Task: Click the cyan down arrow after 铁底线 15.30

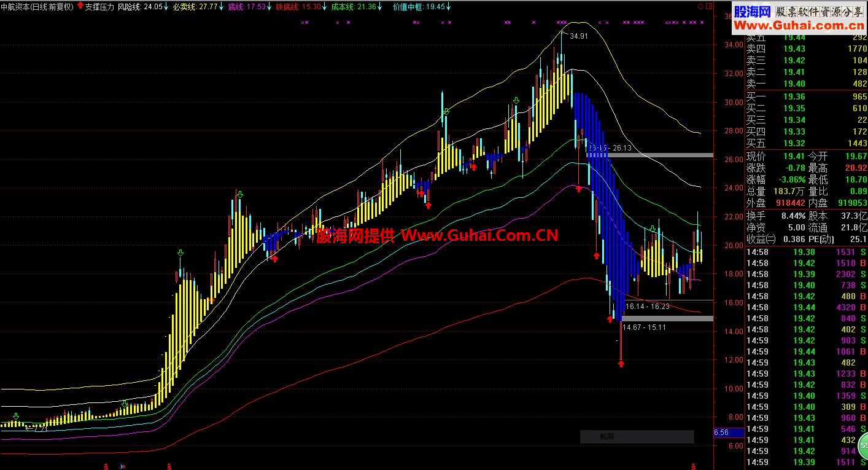Action: coord(325,7)
